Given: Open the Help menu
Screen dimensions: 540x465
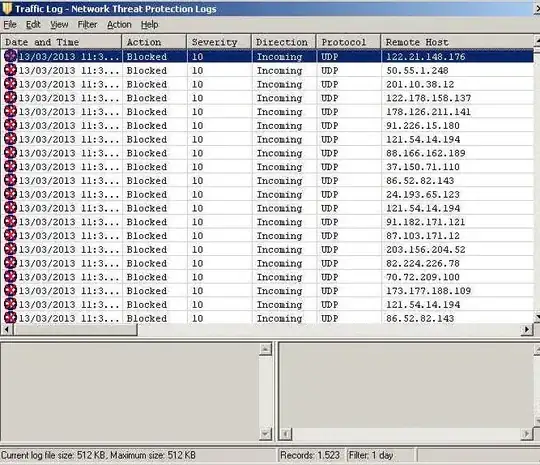Looking at the screenshot, I should click(x=149, y=25).
